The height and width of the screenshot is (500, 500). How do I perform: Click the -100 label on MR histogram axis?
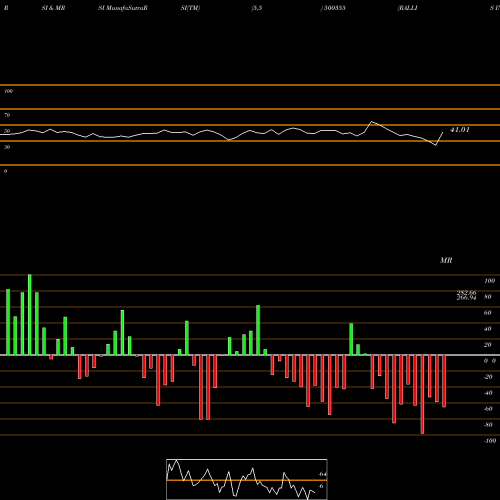490,441
